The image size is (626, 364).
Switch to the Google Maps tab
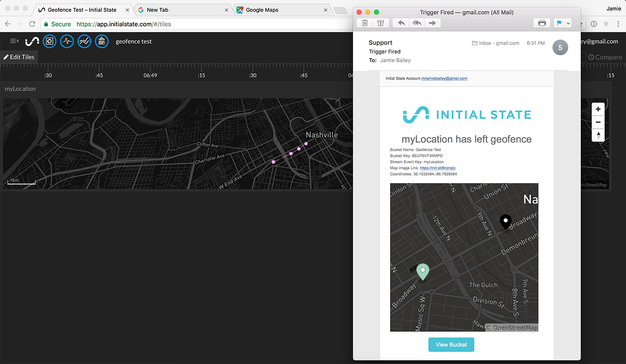(262, 10)
